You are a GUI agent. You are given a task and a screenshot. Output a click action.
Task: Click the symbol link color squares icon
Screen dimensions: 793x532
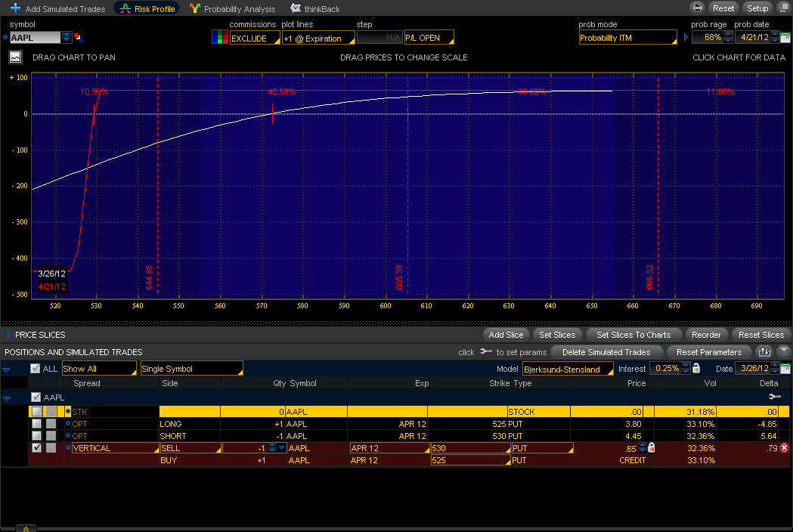[x=78, y=38]
